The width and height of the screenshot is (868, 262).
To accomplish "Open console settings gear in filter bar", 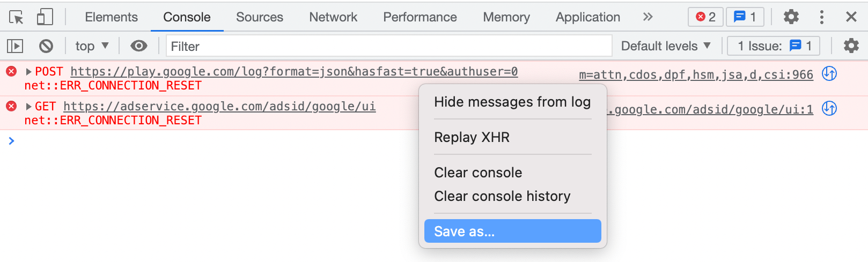I will click(x=851, y=46).
